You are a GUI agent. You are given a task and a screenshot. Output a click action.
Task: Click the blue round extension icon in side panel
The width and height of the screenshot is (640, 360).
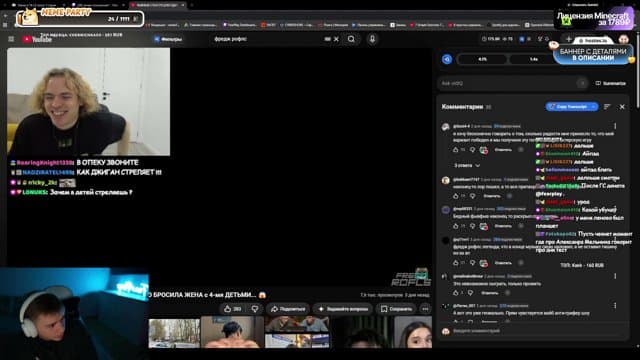pyautogui.click(x=447, y=59)
